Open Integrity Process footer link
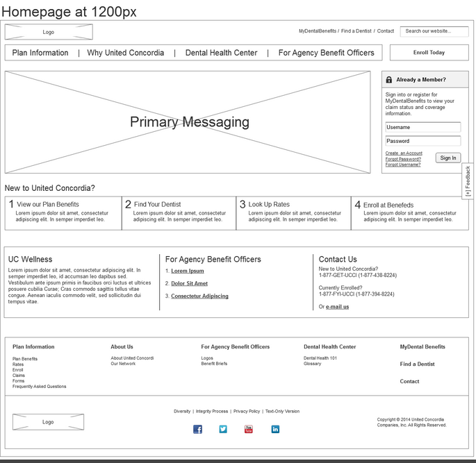The height and width of the screenshot is (463, 476). [212, 411]
